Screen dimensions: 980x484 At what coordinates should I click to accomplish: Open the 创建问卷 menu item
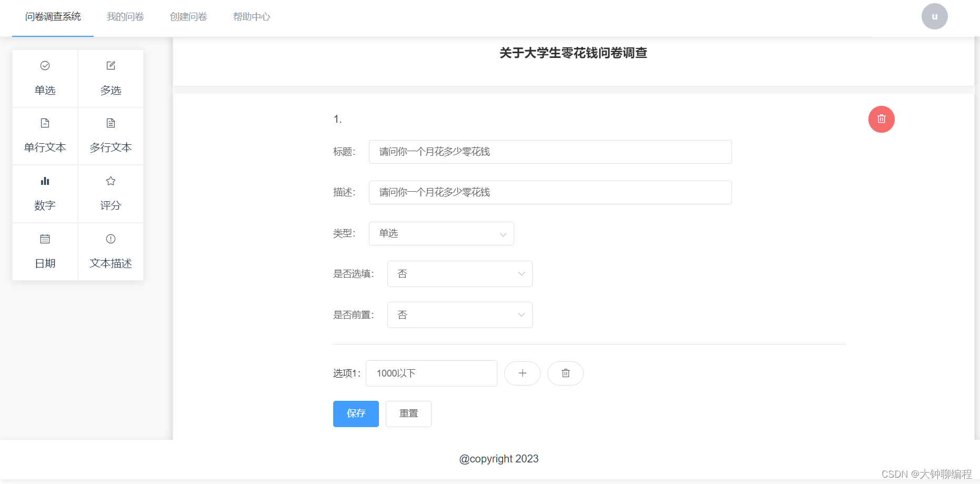188,17
